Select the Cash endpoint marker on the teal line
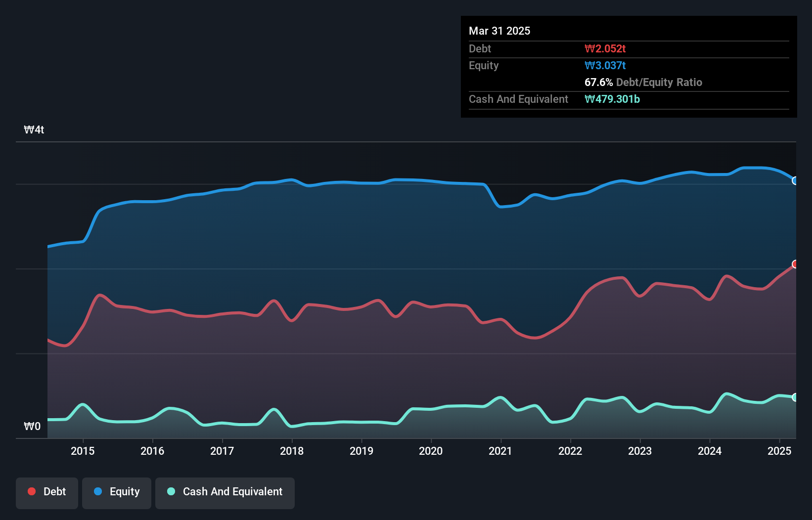 [x=795, y=397]
